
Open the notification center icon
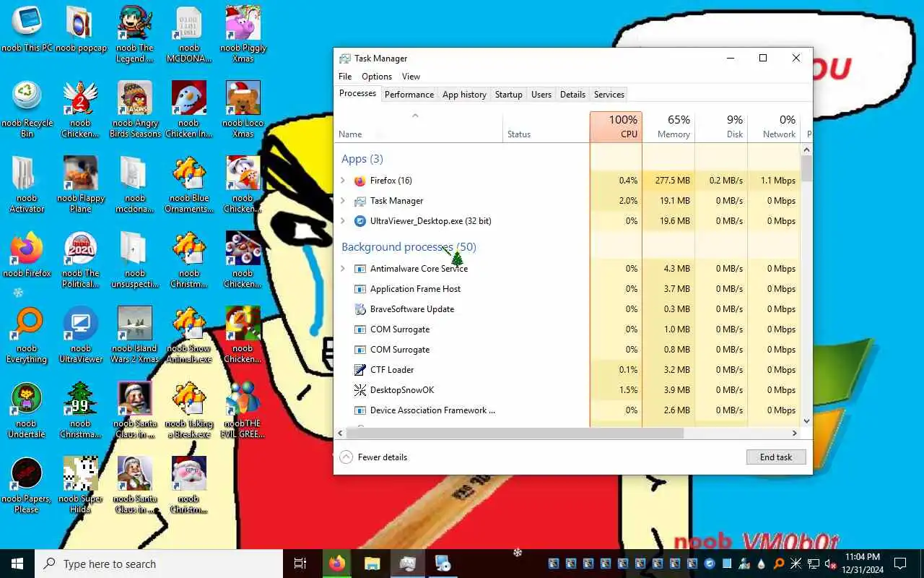pyautogui.click(x=900, y=564)
